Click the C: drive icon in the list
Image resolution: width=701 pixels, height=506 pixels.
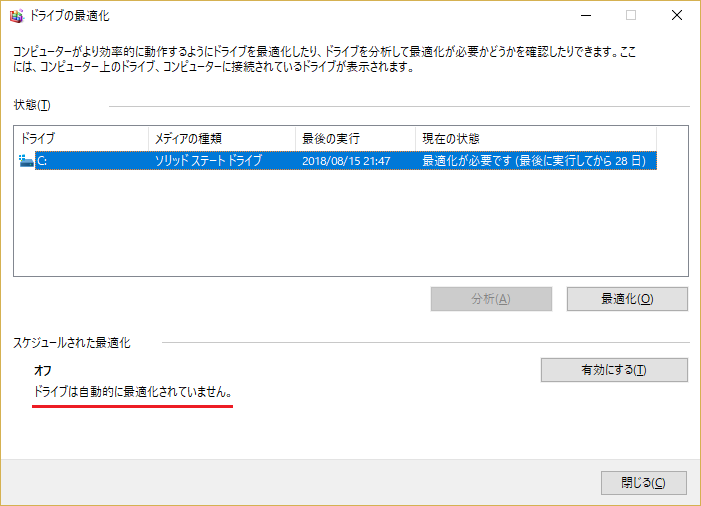pos(26,160)
